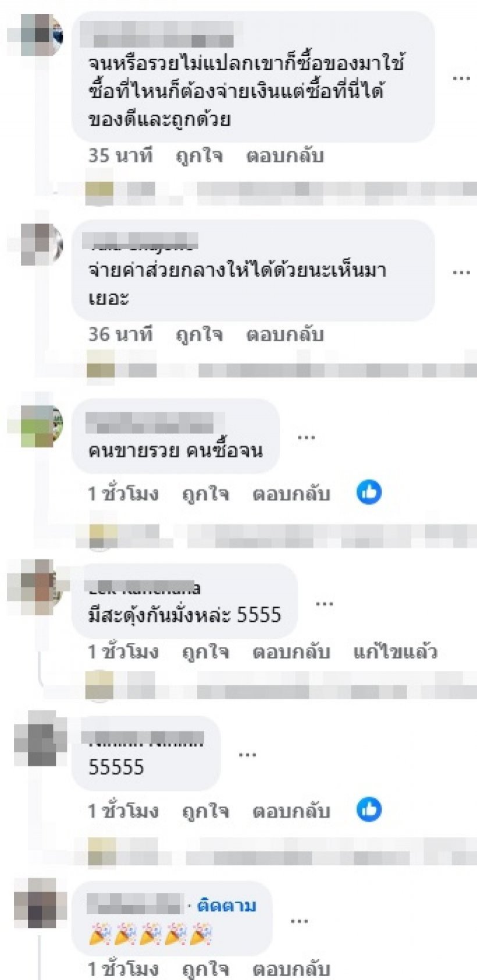The width and height of the screenshot is (477, 980).
Task: Reply to the 'มีสะดุ้งกันมั้งหล่ะ 5555' comment
Action: pyautogui.click(x=291, y=652)
